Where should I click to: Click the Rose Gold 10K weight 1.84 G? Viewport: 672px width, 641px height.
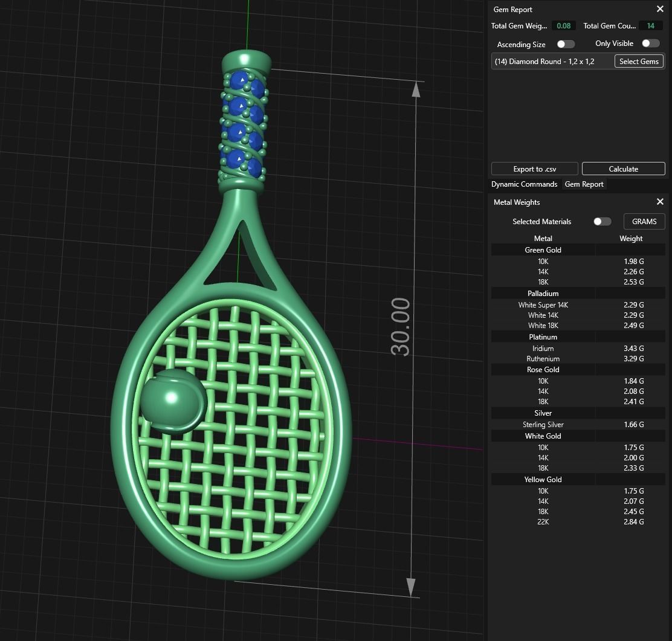[x=633, y=381]
